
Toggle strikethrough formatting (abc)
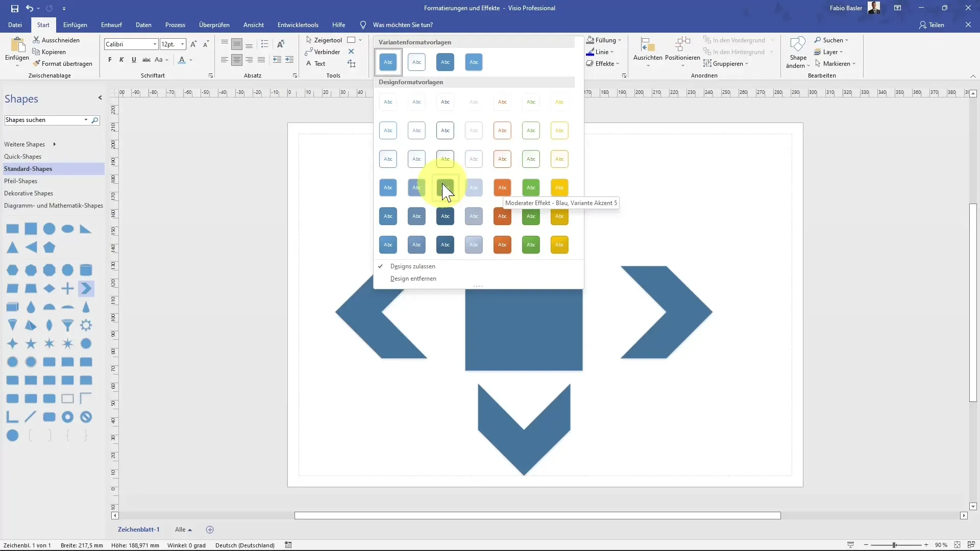(x=146, y=60)
